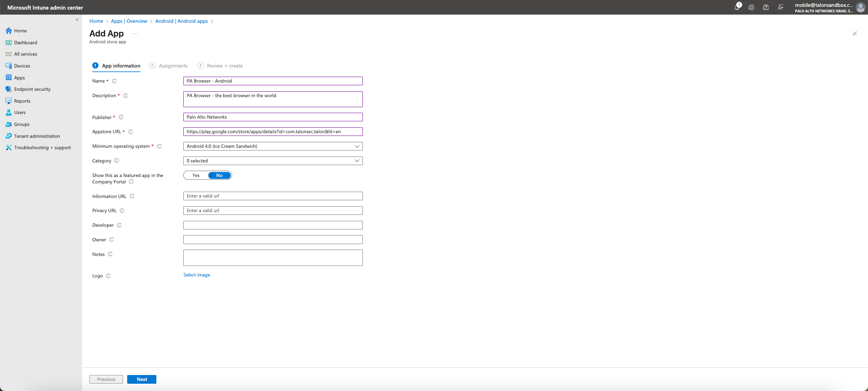This screenshot has height=391, width=868.
Task: Open the notifications bell icon
Action: tap(737, 7)
